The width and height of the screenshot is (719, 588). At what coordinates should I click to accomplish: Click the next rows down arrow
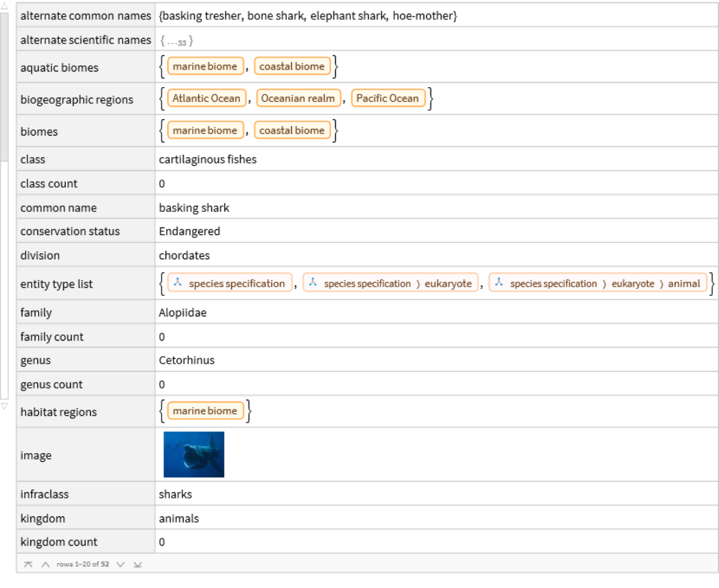click(x=121, y=564)
